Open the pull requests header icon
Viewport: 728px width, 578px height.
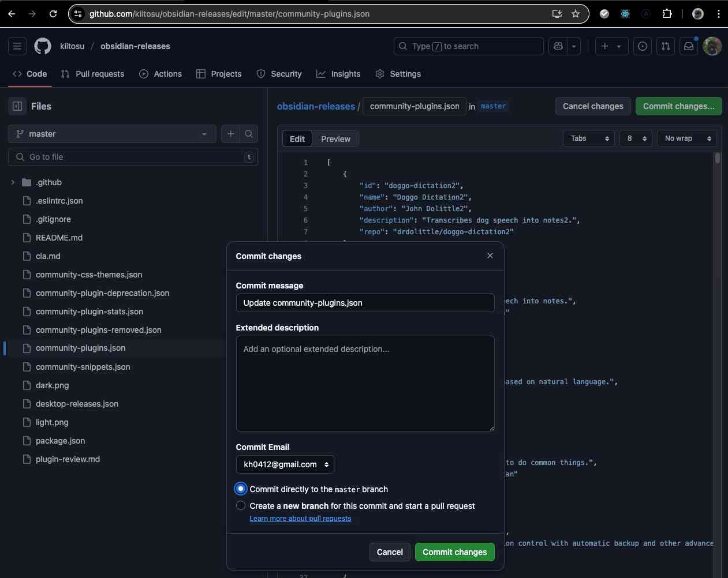[666, 46]
